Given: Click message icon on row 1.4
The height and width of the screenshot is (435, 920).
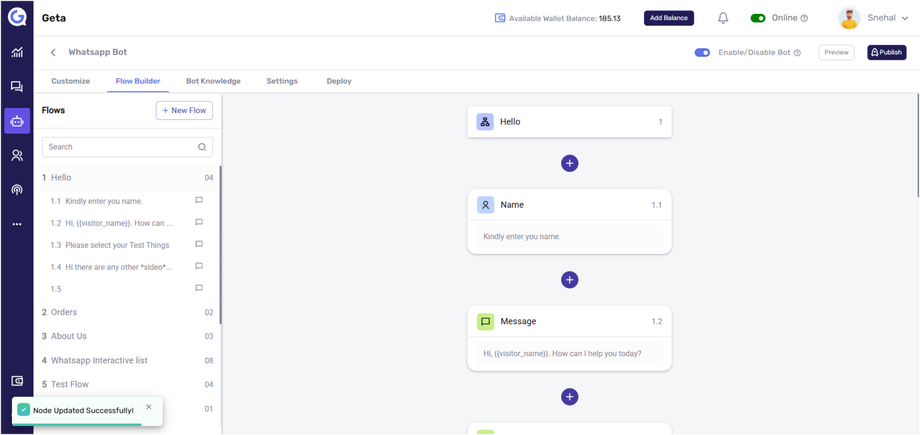Looking at the screenshot, I should (x=199, y=266).
